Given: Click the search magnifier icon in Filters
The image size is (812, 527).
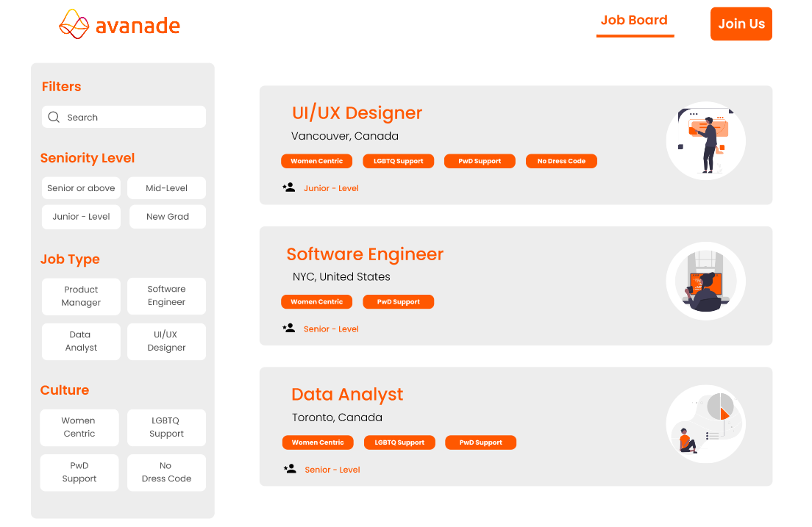Looking at the screenshot, I should [x=53, y=117].
